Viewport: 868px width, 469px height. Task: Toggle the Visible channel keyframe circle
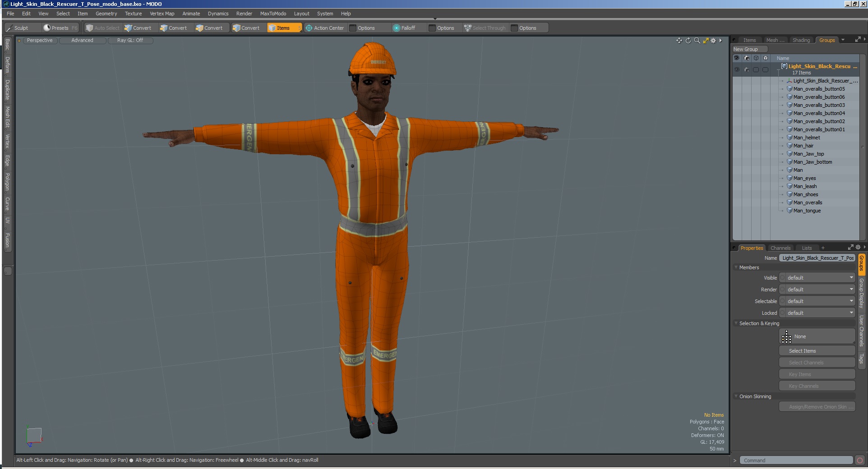coord(783,278)
